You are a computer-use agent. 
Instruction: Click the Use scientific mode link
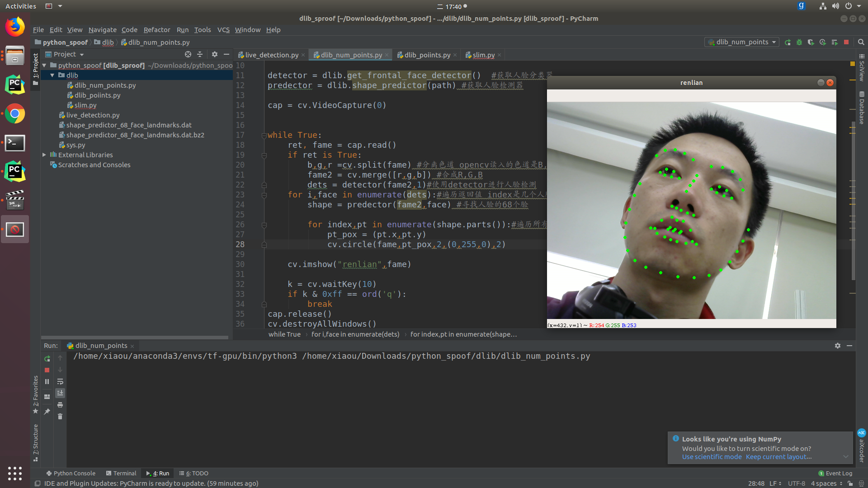(712, 457)
